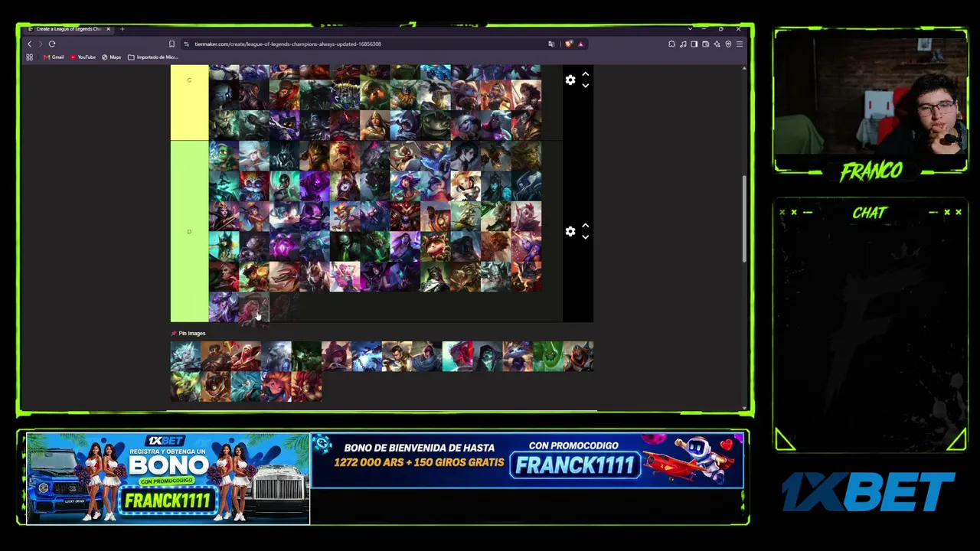
Task: Select the Veigar champion in tier C
Action: [284, 126]
